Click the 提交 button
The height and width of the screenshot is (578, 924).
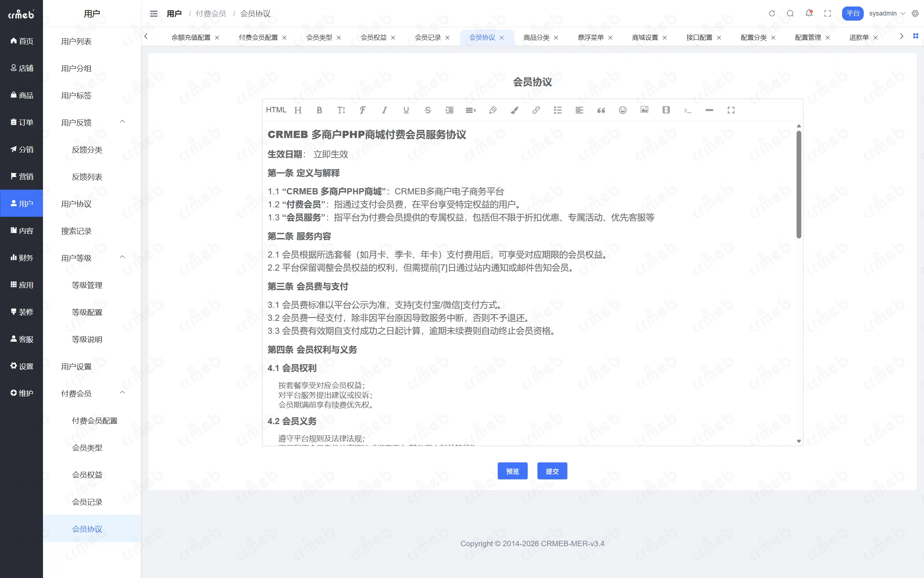pos(552,471)
